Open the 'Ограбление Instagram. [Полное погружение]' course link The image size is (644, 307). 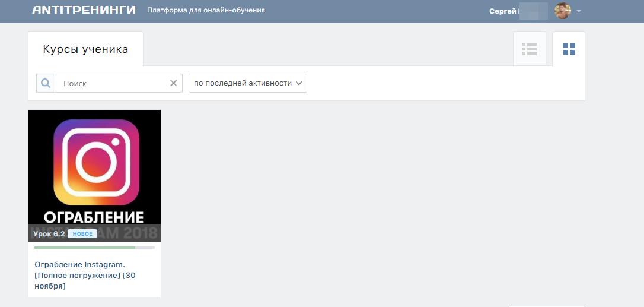tap(80, 264)
